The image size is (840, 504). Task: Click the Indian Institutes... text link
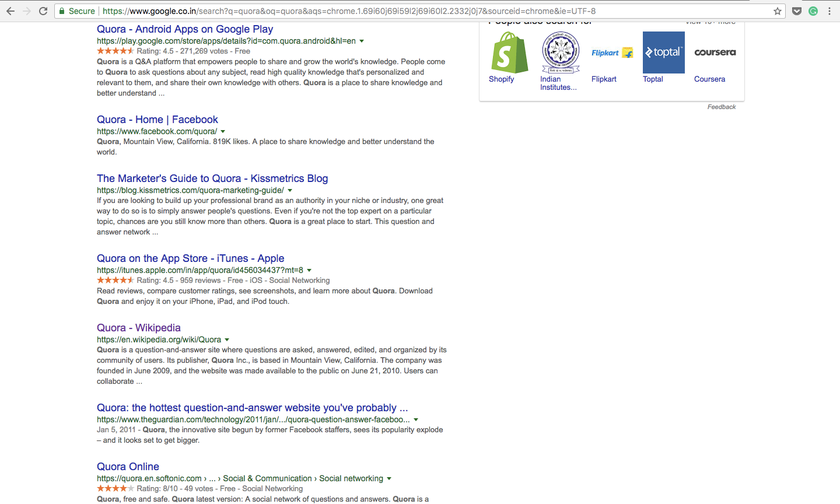pyautogui.click(x=558, y=83)
